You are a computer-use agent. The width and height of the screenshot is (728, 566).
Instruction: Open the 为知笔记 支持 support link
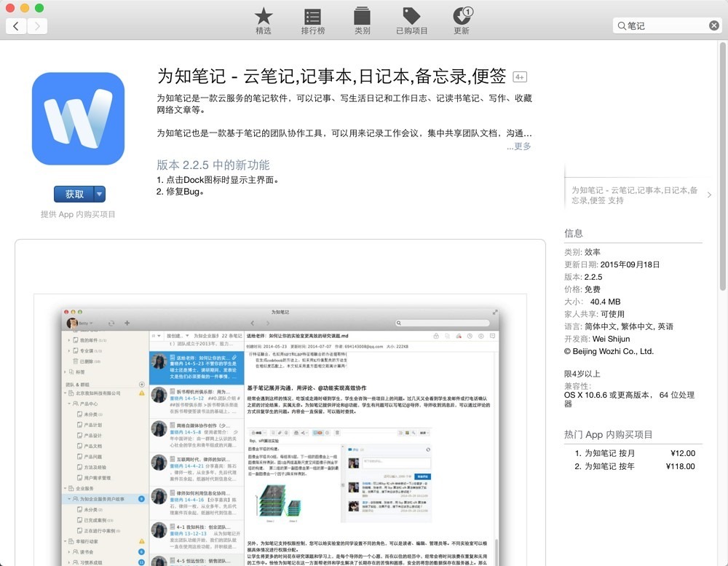(x=634, y=195)
